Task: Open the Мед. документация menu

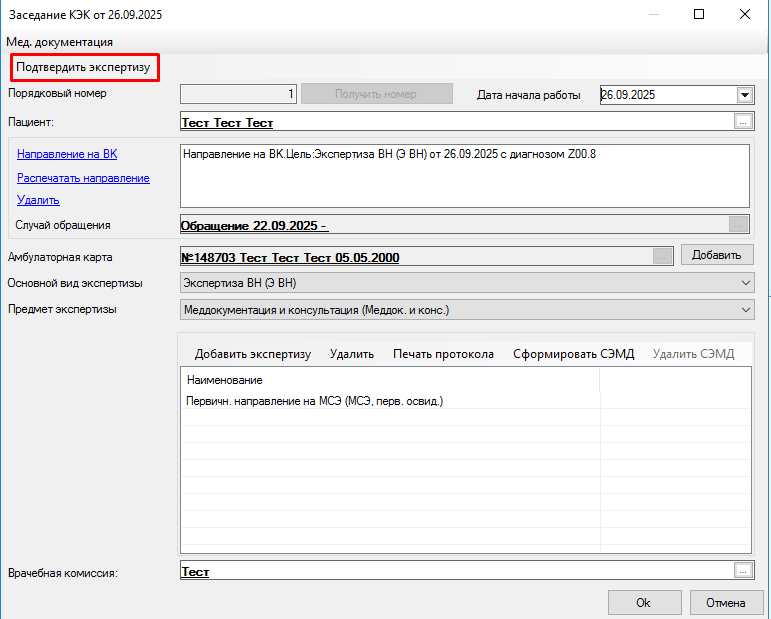Action: point(59,42)
